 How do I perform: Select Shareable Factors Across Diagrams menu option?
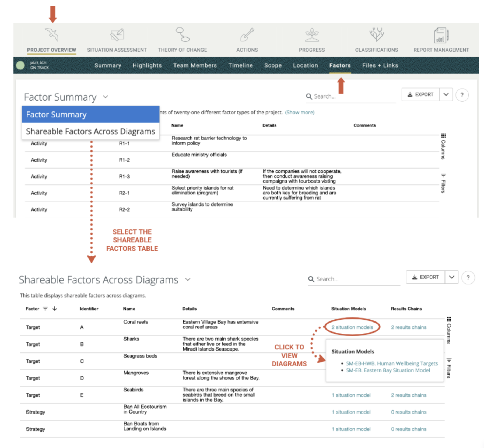click(90, 131)
